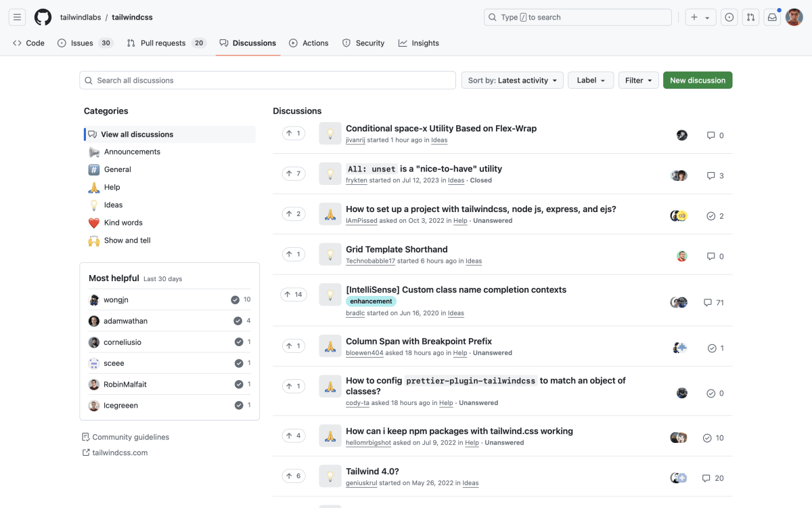Open the Insights tab
This screenshot has height=508, width=812.
(x=419, y=43)
